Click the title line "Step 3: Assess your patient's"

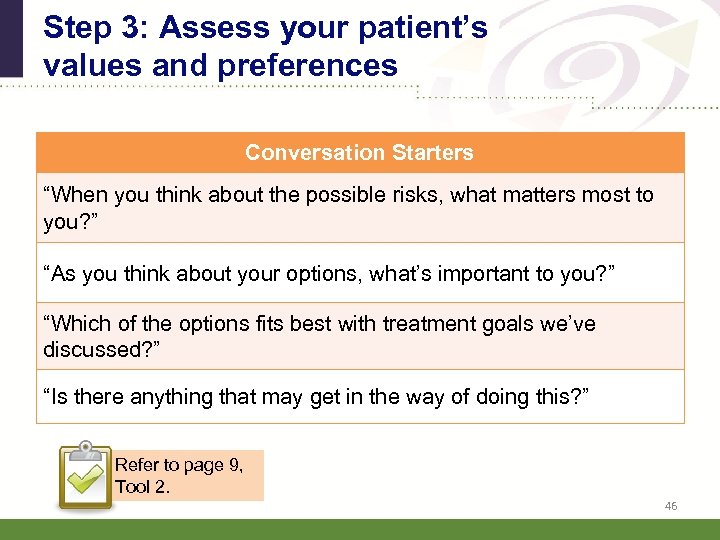pyautogui.click(x=265, y=27)
